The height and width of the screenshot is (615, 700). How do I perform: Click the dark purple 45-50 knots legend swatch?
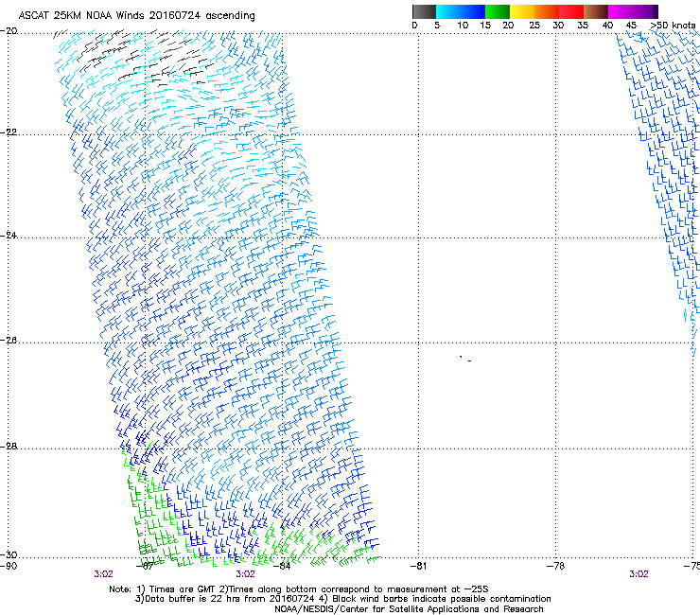pyautogui.click(x=645, y=11)
